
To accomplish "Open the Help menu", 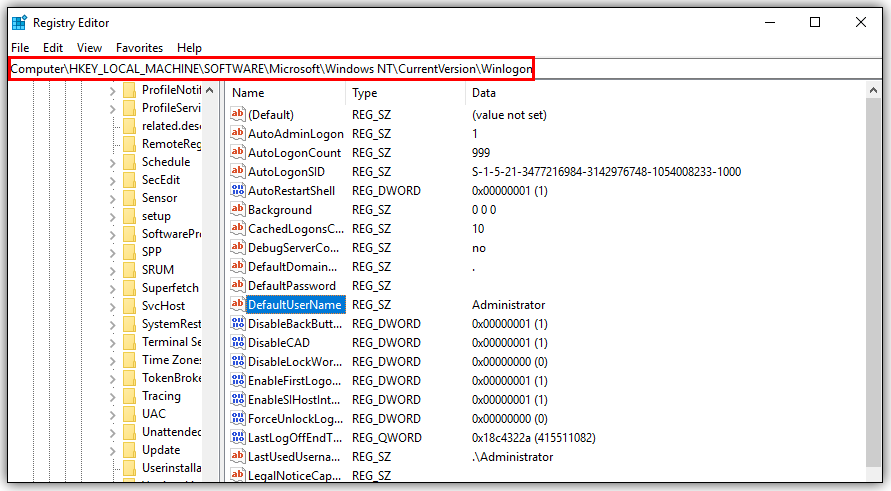I will pyautogui.click(x=189, y=48).
